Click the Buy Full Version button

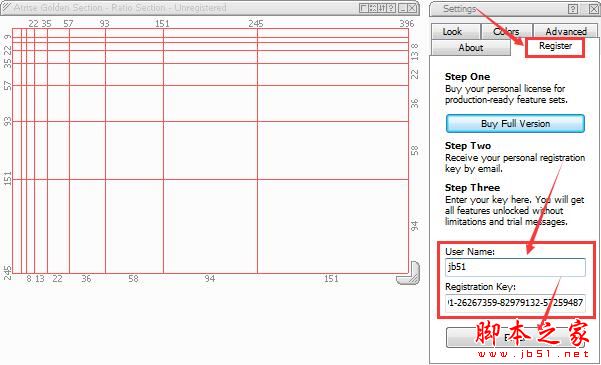pyautogui.click(x=516, y=123)
